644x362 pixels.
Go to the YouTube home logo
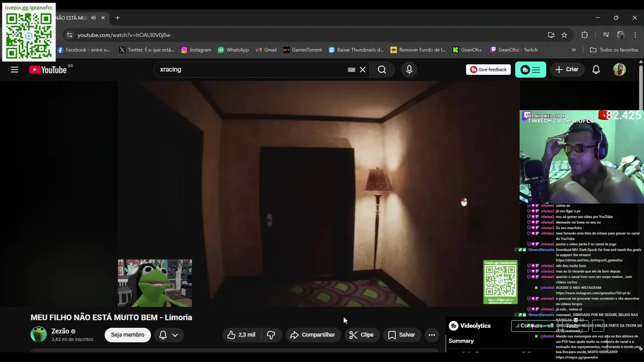point(48,70)
